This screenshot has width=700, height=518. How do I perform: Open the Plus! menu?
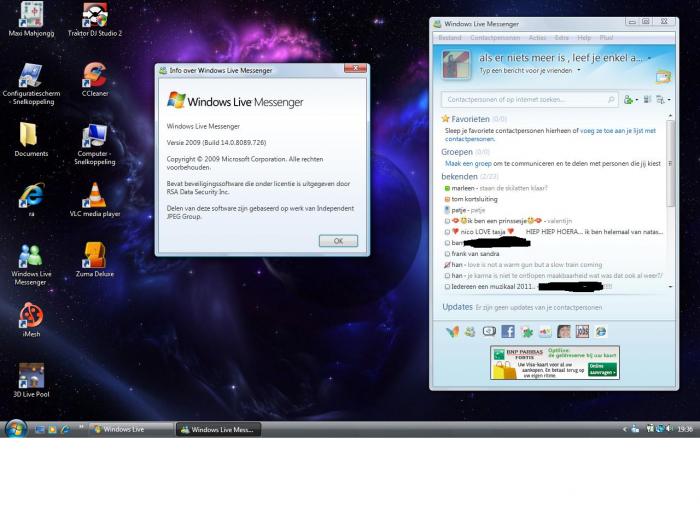coord(606,38)
